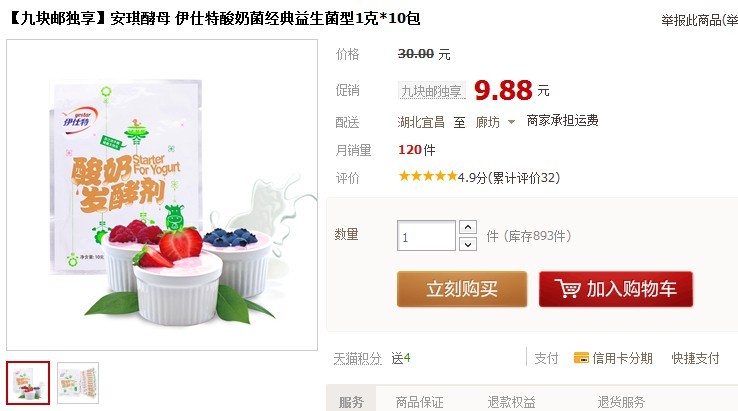Image resolution: width=738 pixels, height=411 pixels.
Task: Select the second product thumbnail
Action: [x=78, y=383]
